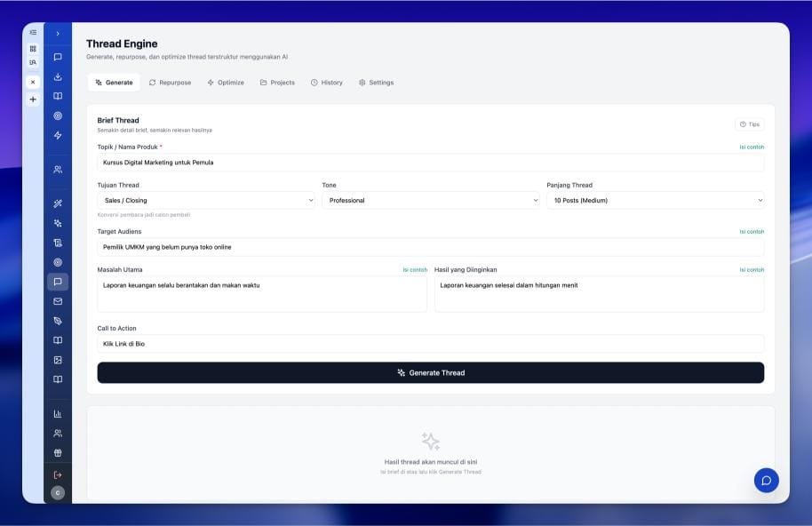This screenshot has height=526, width=812.
Task: Open the Tujuan Thread dropdown
Action: click(x=206, y=200)
